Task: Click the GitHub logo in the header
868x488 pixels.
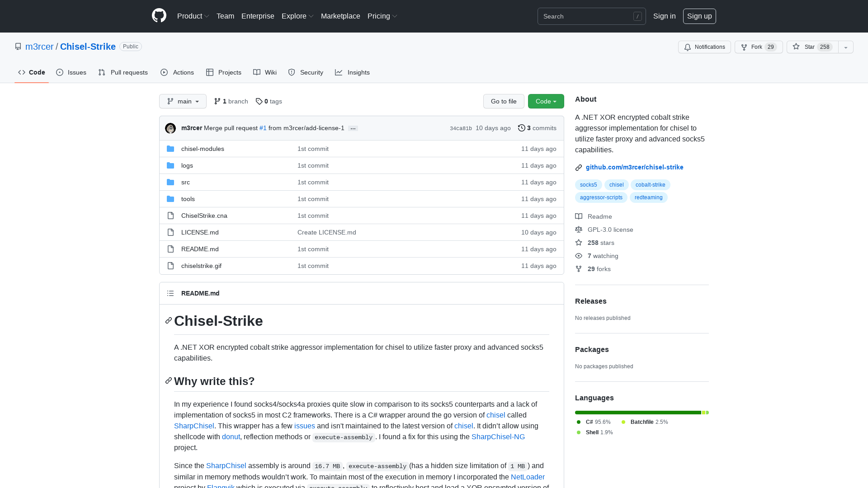Action: click(x=159, y=15)
